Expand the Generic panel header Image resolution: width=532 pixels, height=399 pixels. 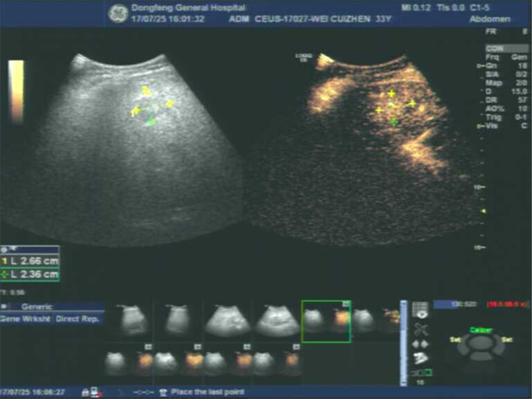click(37, 306)
